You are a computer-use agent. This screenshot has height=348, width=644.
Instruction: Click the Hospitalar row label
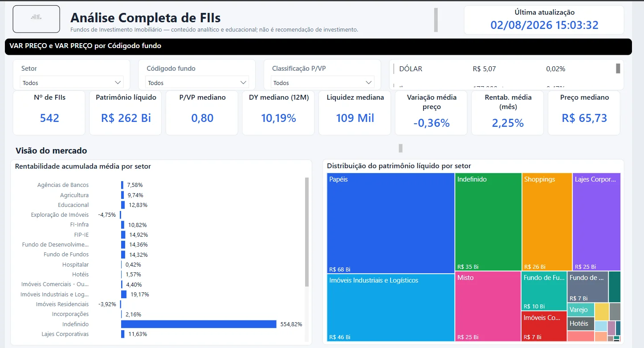75,265
